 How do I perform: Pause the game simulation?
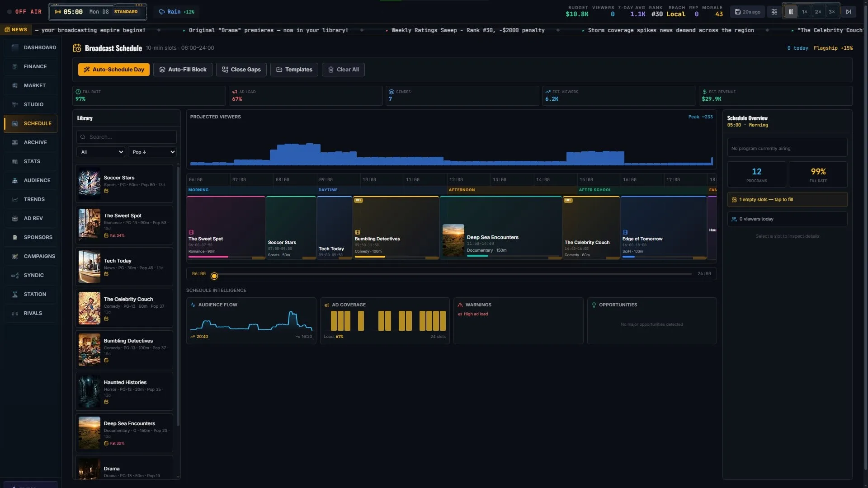point(791,12)
